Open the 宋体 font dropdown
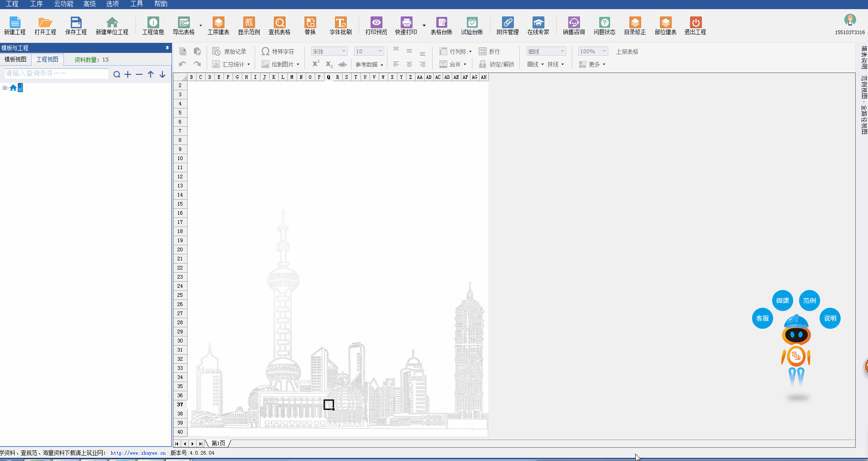The width and height of the screenshot is (868, 461). tap(329, 52)
